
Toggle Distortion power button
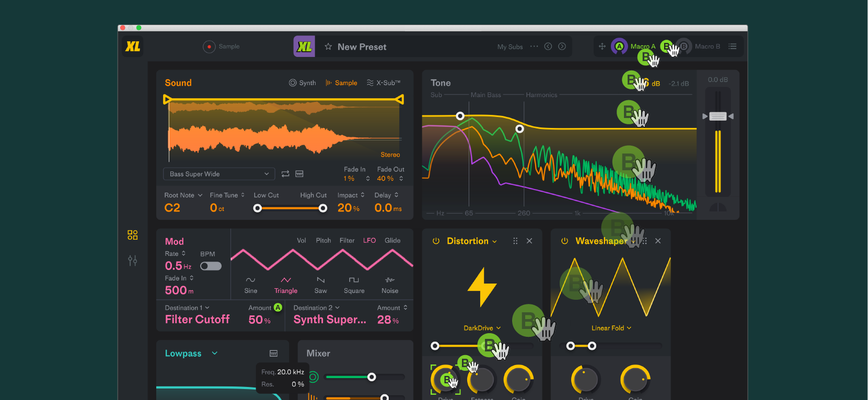pyautogui.click(x=436, y=241)
